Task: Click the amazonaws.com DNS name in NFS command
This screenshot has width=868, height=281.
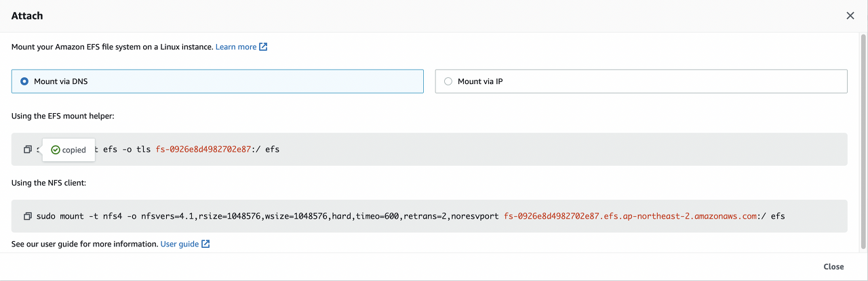Action: (631, 217)
